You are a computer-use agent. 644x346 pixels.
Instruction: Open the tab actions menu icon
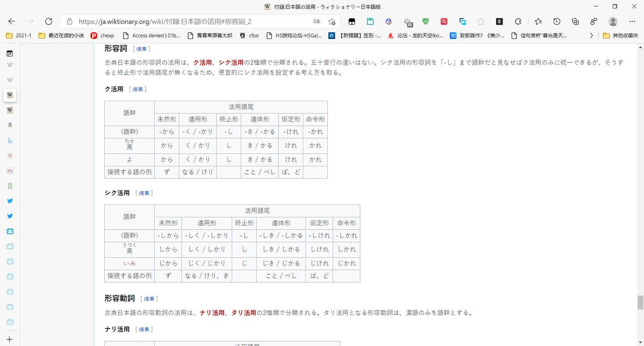[x=10, y=54]
